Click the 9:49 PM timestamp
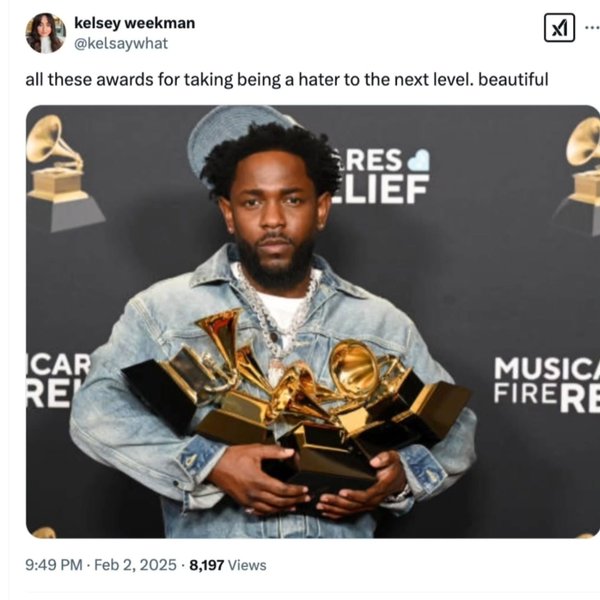The image size is (600, 600). pyautogui.click(x=54, y=565)
